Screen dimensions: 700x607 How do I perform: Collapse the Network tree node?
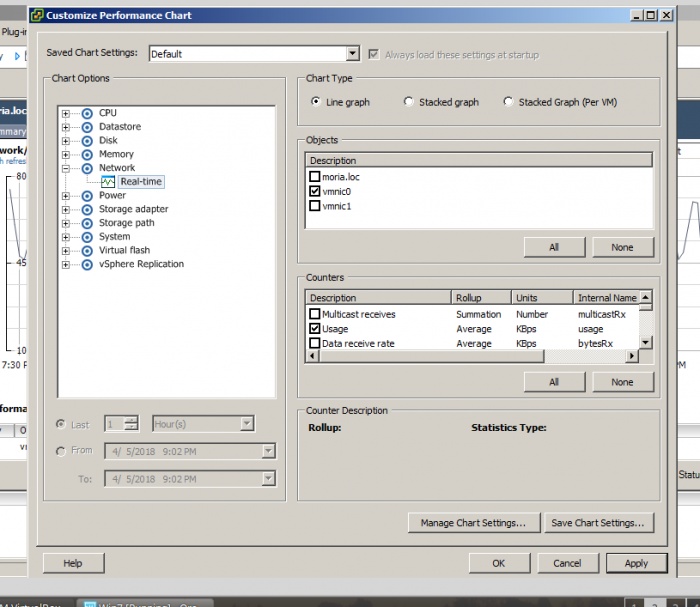click(x=66, y=168)
